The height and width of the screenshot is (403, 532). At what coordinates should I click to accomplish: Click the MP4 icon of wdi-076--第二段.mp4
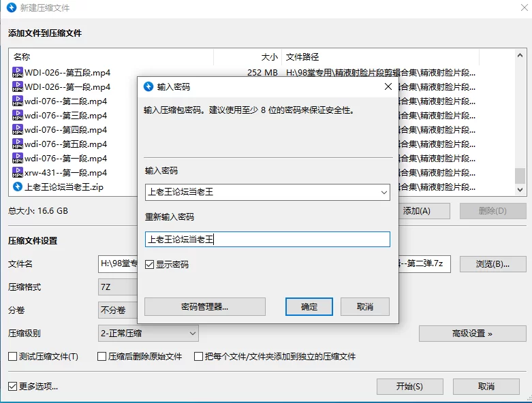pyautogui.click(x=17, y=101)
